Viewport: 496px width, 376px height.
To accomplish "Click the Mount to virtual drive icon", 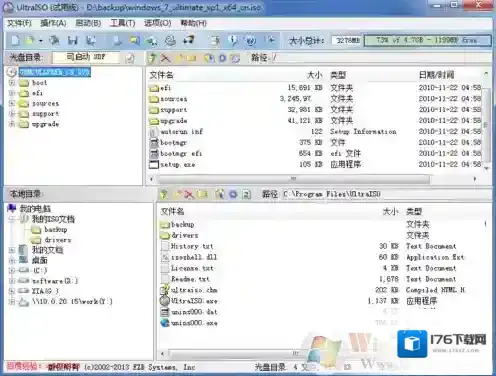I will coord(170,41).
